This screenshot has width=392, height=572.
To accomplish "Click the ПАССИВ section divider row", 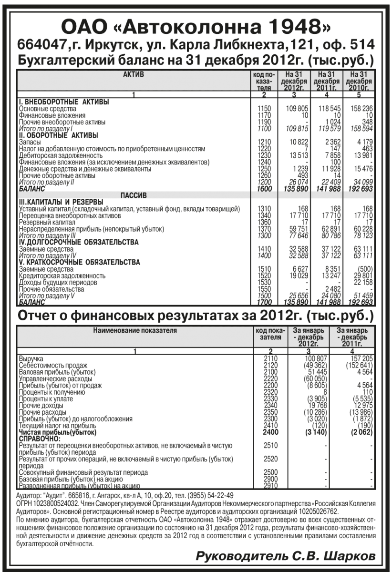I will [x=134, y=195].
